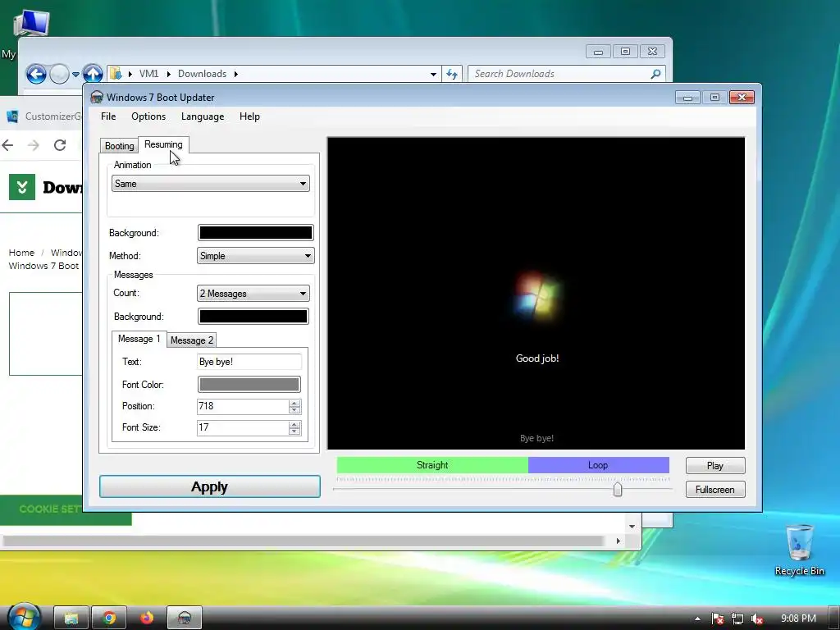Click the browser horizontal scrollbar right arrow
This screenshot has height=630, width=840.
pos(619,541)
